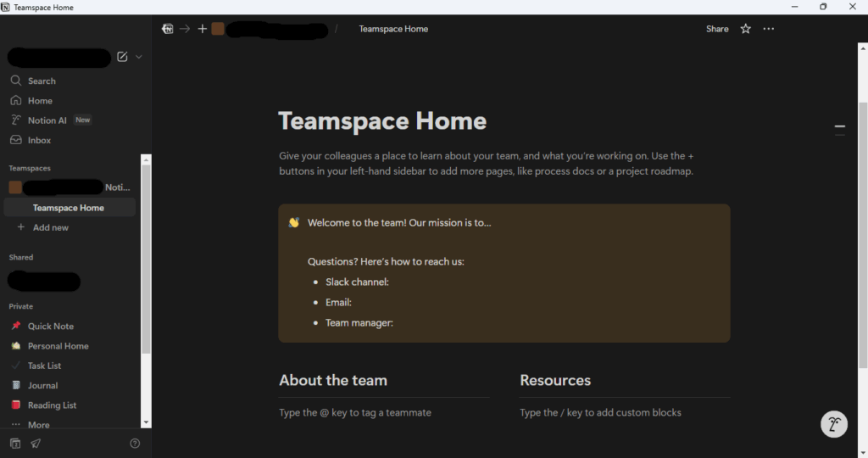Expand More in the Private section
This screenshot has height=458, width=868.
click(38, 425)
